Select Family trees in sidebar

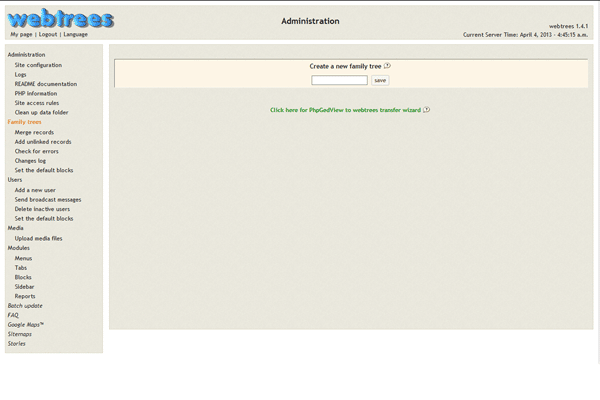click(24, 122)
